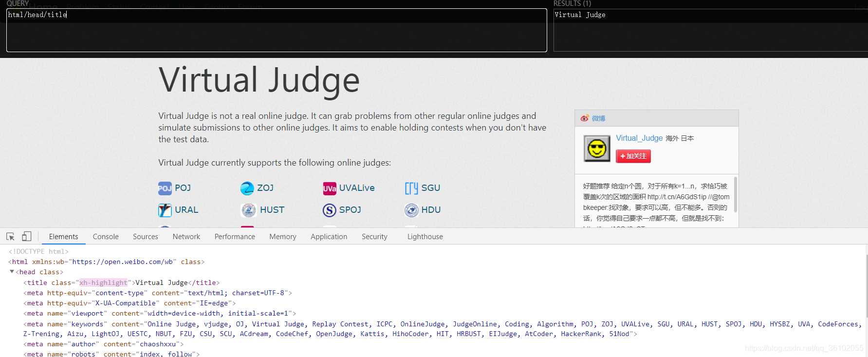Click the RESULTS output box showing Virtual Judge
This screenshot has height=357, width=868.
pos(711,30)
